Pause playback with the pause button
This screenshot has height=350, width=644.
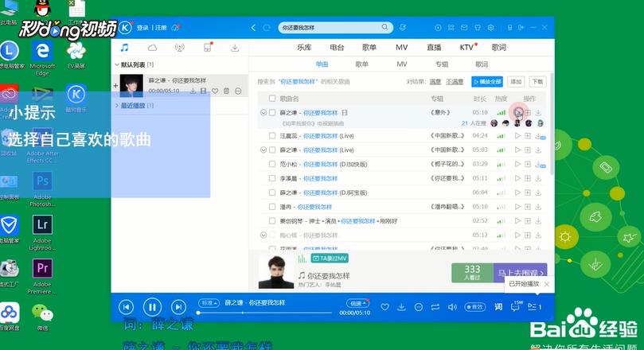coord(152,307)
